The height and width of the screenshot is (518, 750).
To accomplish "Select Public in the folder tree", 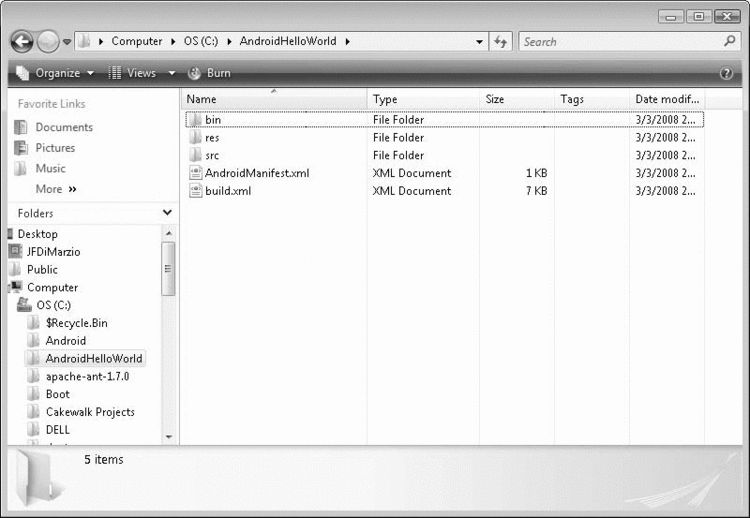I will [x=42, y=269].
